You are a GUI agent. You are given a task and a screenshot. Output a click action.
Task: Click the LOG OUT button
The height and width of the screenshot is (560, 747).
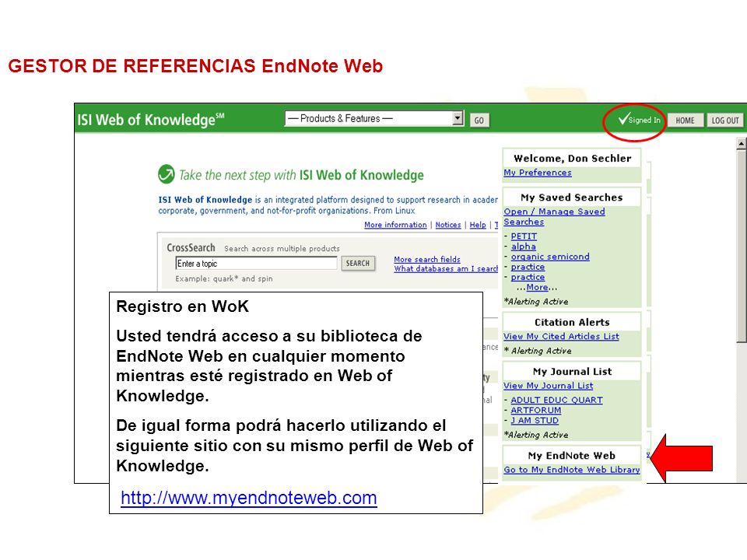725,121
